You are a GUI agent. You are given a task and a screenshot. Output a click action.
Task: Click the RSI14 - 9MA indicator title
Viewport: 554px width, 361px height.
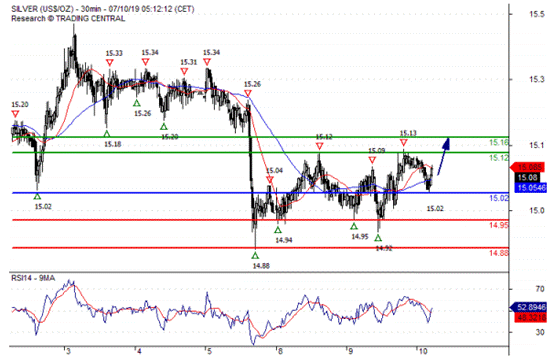pyautogui.click(x=33, y=278)
